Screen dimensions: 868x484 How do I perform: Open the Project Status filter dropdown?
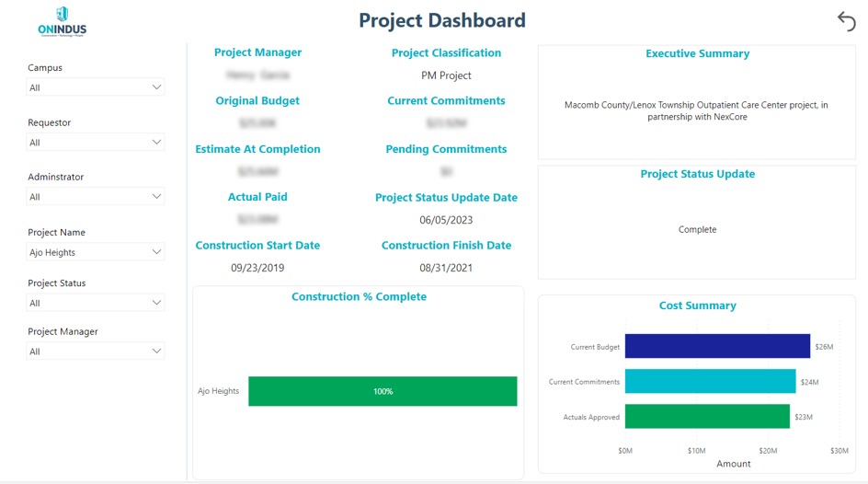[96, 303]
